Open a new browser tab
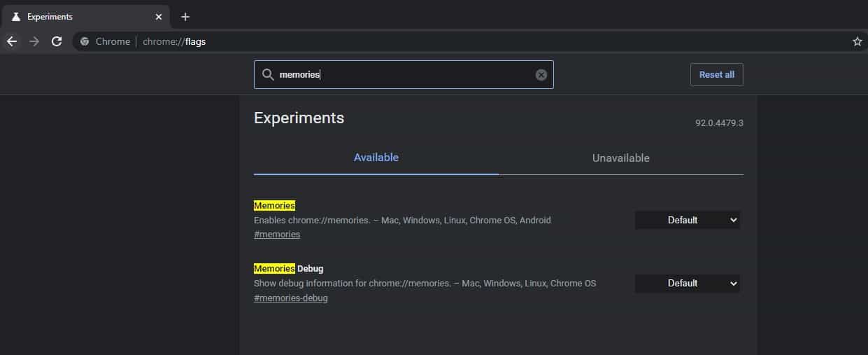Image resolution: width=868 pixels, height=355 pixels. 185,17
